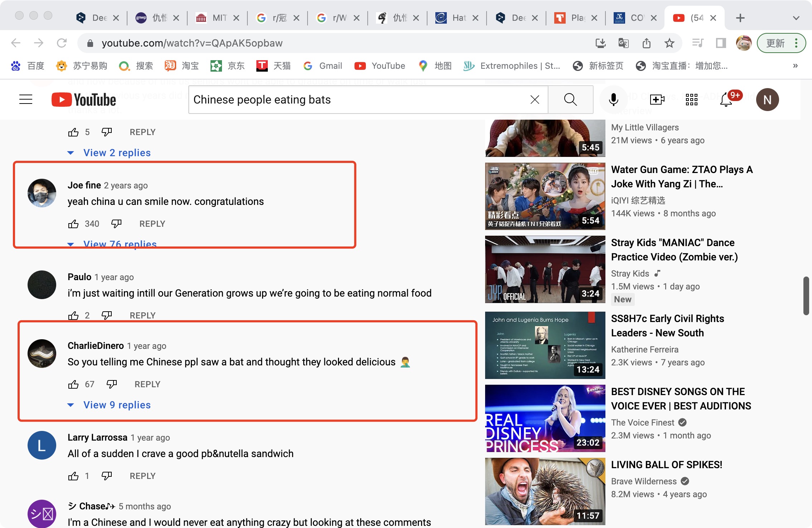Like Larry Larrossa's sandwich comment
The width and height of the screenshot is (812, 528).
point(73,476)
